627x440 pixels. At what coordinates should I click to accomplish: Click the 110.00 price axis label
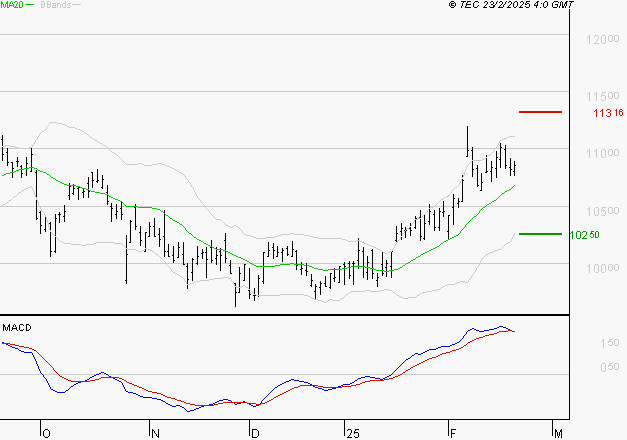click(x=603, y=153)
